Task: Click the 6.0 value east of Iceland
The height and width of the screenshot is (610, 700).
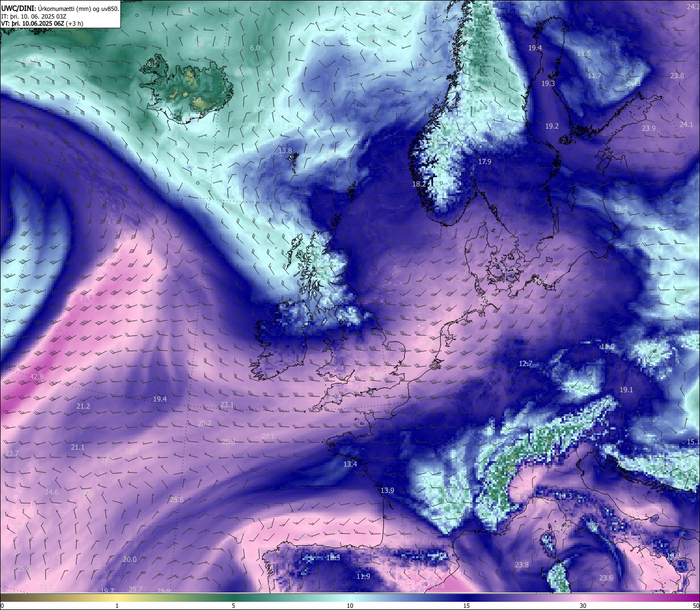Action: (x=255, y=48)
